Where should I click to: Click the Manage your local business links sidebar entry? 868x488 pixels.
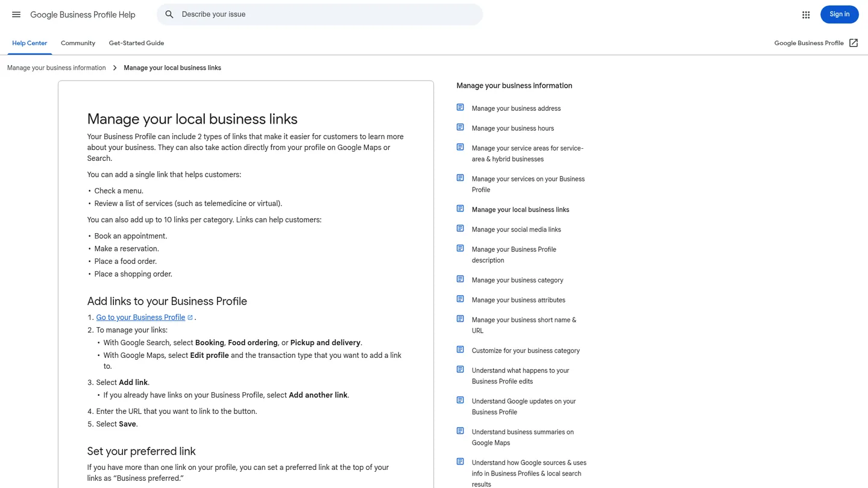521,210
